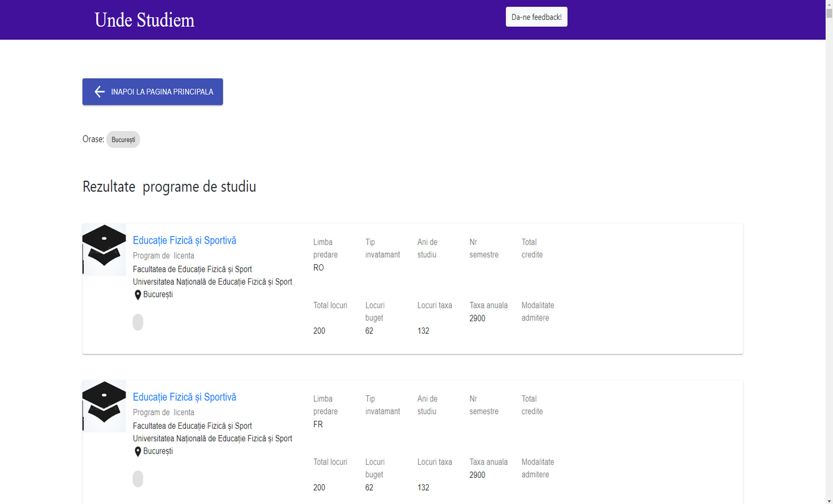Screen dimensions: 833x504
Task: Click the Universitatea Națională text in the FR card
Action: click(x=212, y=438)
